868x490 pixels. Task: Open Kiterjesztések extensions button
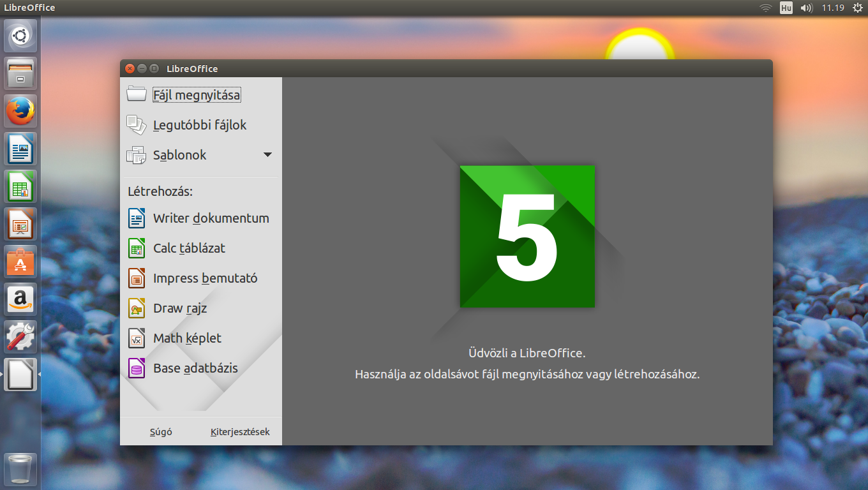[x=240, y=432]
